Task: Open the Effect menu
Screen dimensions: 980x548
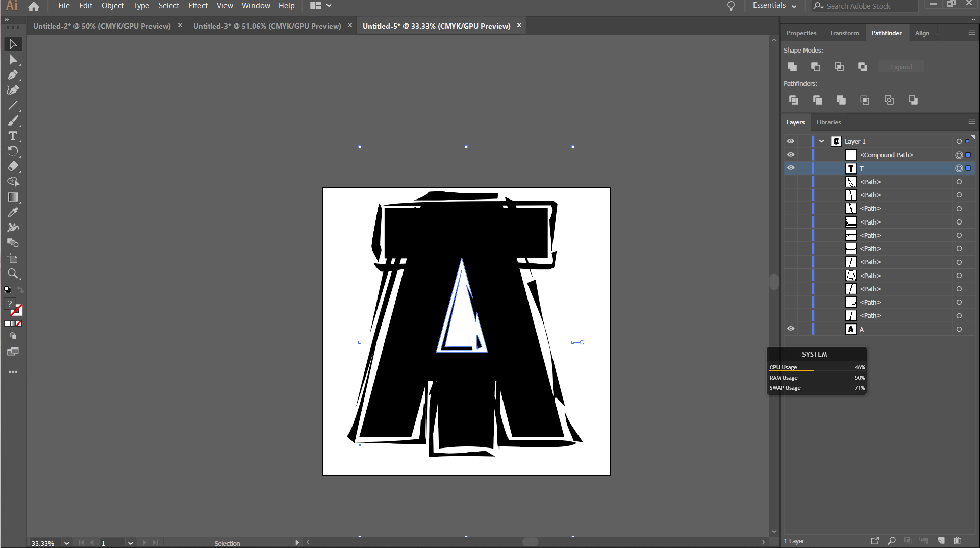Action: point(198,6)
